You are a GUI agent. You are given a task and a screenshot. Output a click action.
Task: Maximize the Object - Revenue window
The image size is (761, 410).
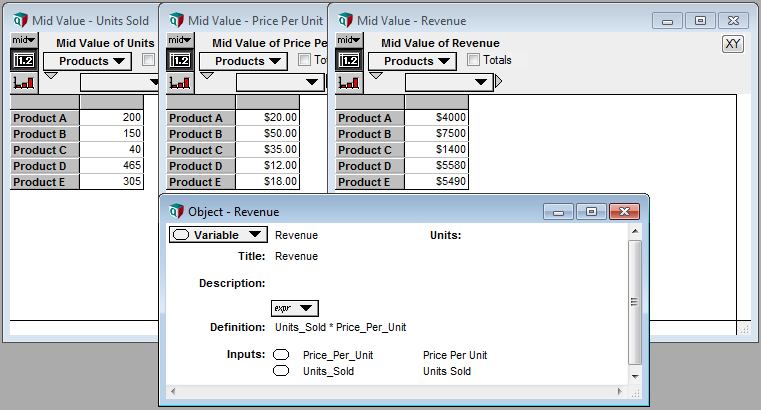click(x=591, y=212)
